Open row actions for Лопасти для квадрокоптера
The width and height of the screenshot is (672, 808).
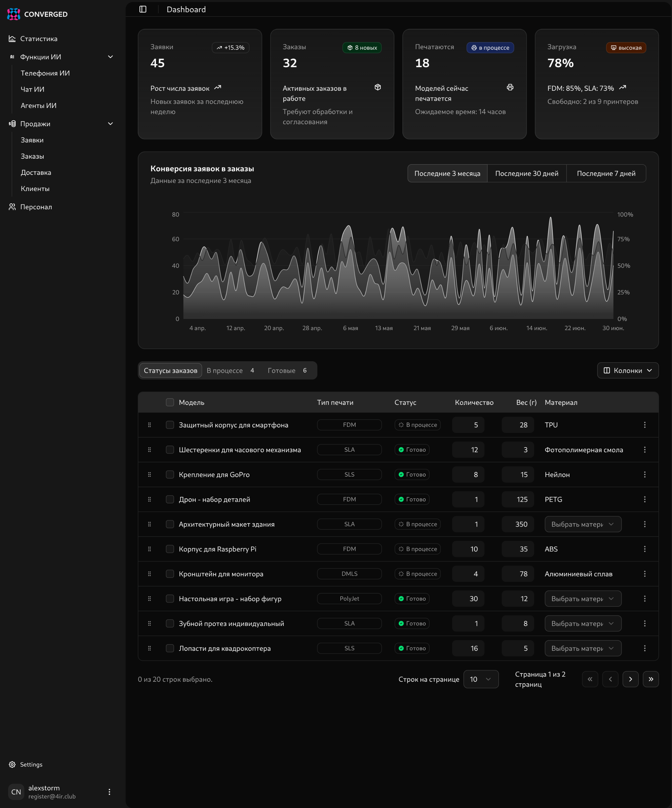tap(644, 648)
